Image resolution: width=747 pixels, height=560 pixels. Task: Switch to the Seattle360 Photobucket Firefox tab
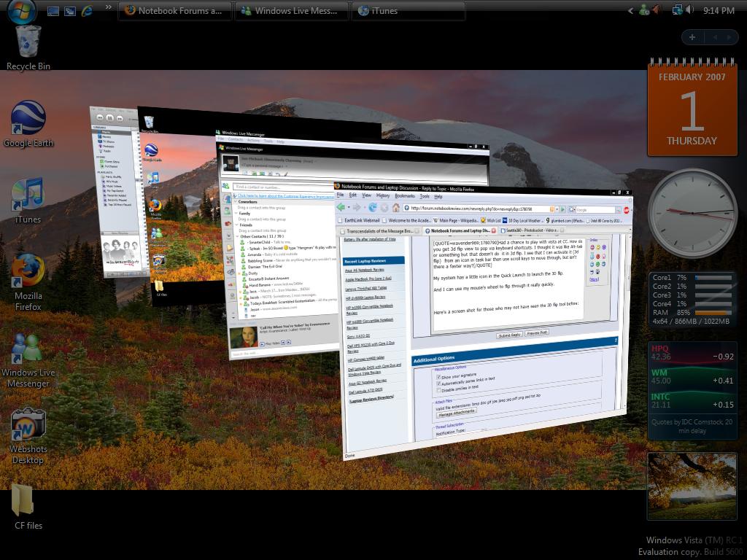pos(531,230)
